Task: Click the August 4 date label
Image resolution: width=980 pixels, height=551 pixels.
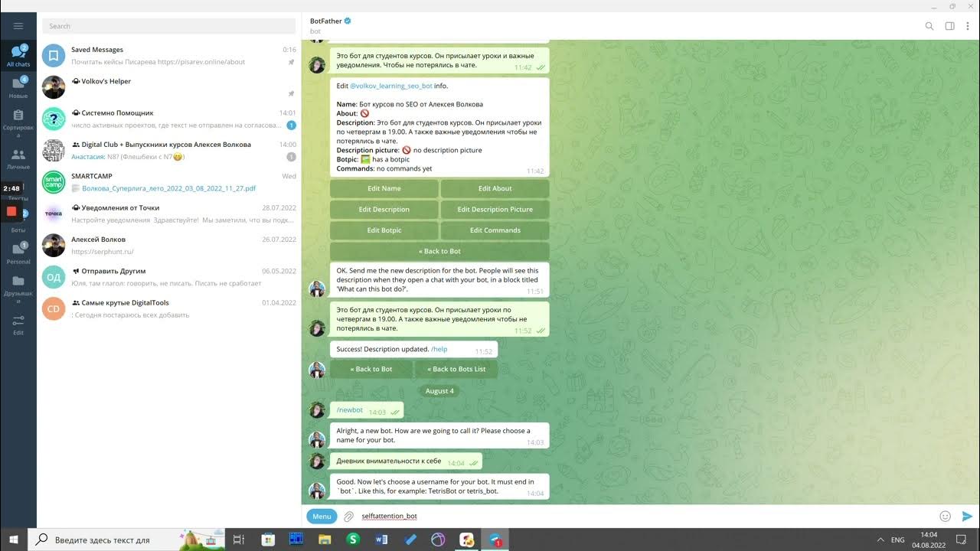Action: click(x=439, y=391)
